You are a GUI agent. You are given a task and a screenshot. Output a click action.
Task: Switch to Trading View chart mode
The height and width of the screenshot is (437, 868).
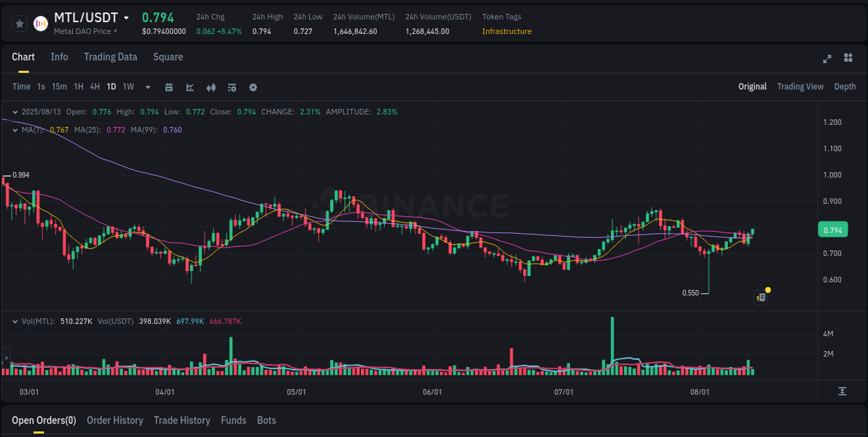coord(800,87)
